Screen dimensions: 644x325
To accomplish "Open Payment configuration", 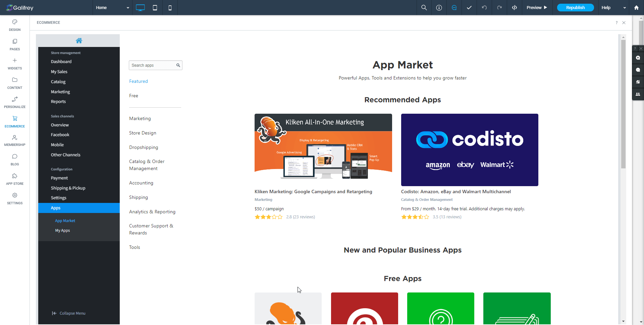I will click(x=59, y=178).
